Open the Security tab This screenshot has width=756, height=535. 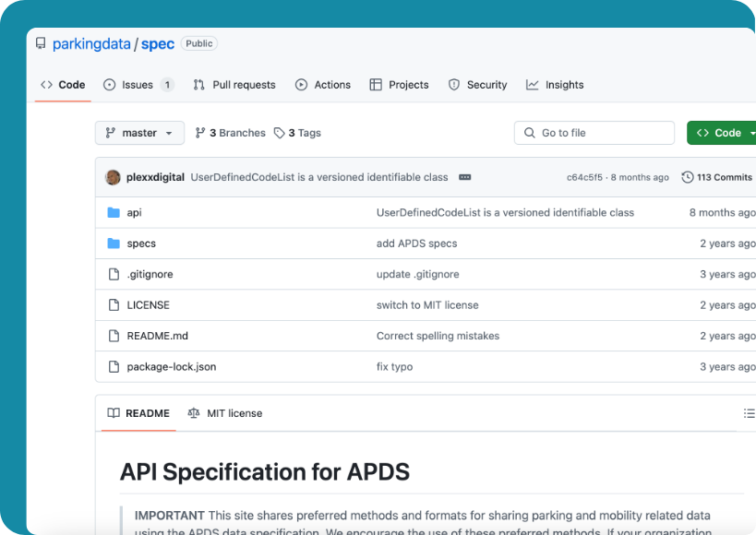(x=478, y=85)
